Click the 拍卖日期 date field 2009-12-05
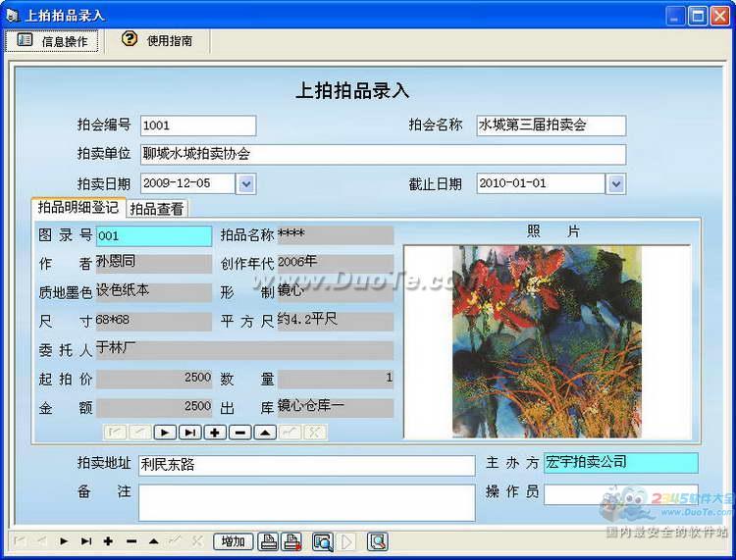This screenshot has height=560, width=736. pyautogui.click(x=187, y=183)
